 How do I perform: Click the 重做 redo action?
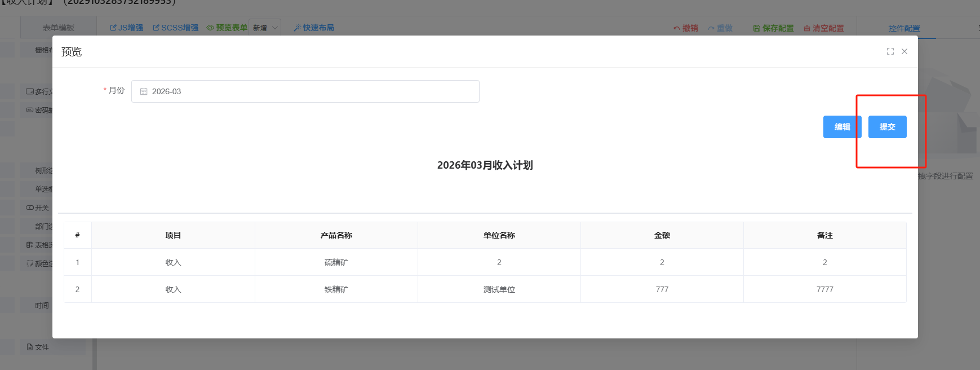tap(721, 28)
